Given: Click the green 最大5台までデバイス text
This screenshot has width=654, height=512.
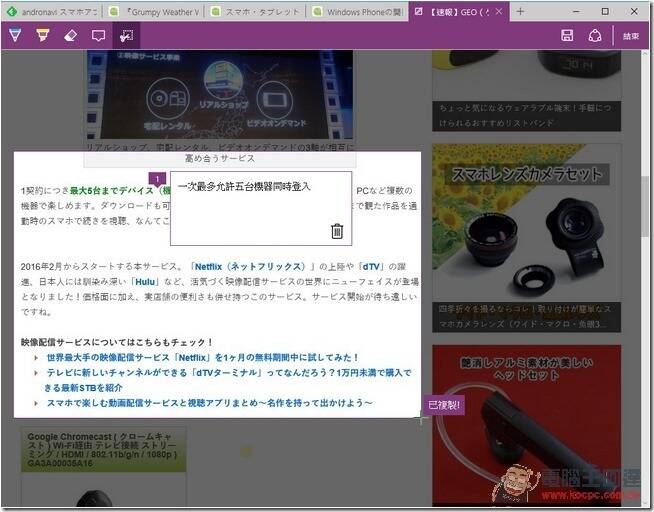Looking at the screenshot, I should point(112,191).
